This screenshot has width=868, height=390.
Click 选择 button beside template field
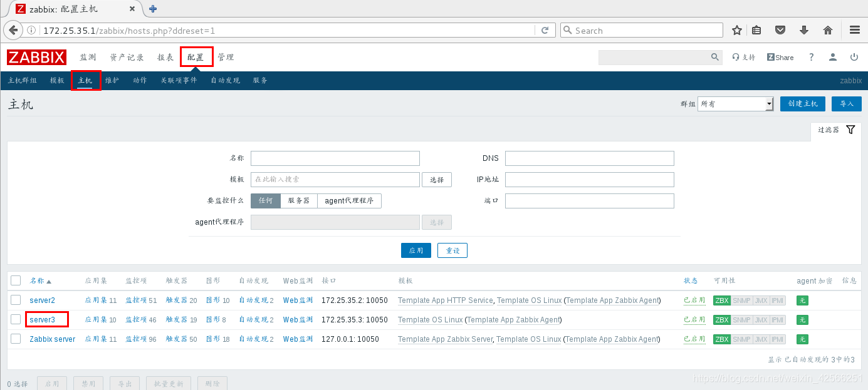point(437,180)
